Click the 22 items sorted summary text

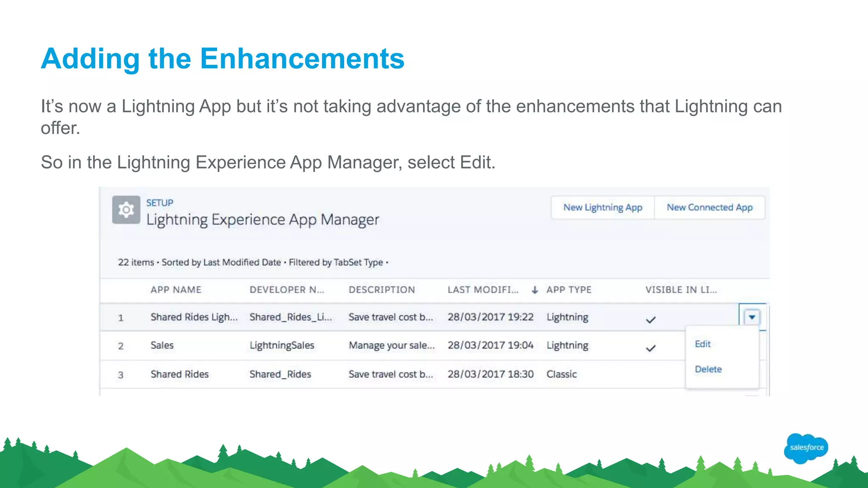253,262
